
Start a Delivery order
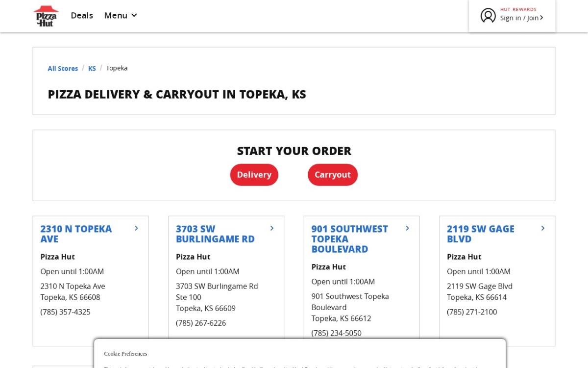(254, 175)
